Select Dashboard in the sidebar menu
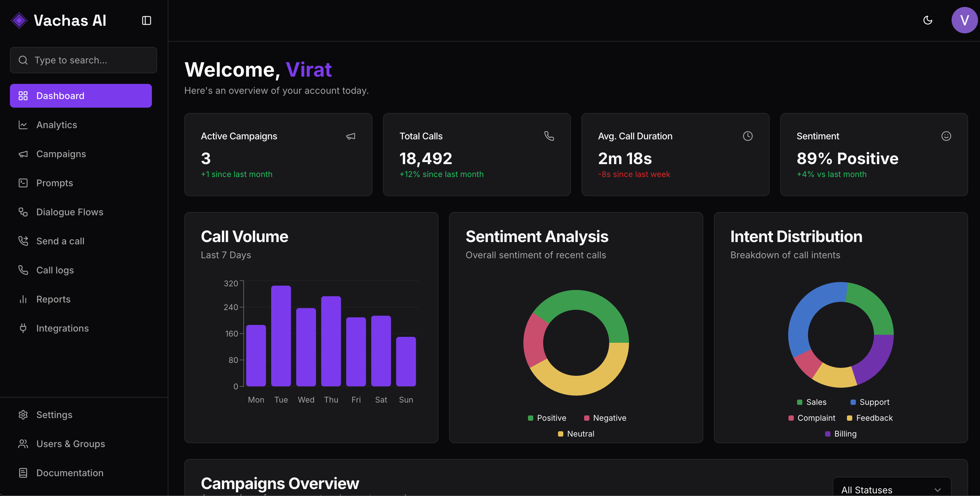Viewport: 980px width, 496px height. (x=60, y=95)
